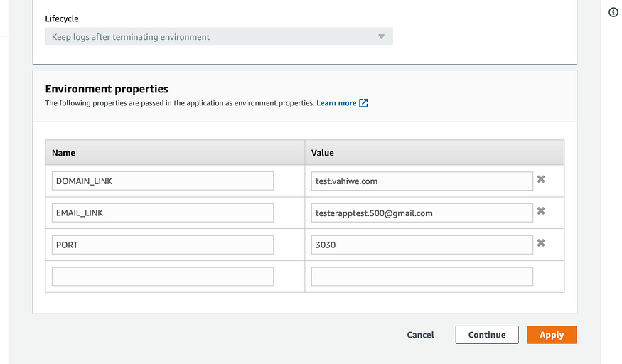
Task: Focus the DOMAIN_LINK name field
Action: (163, 181)
